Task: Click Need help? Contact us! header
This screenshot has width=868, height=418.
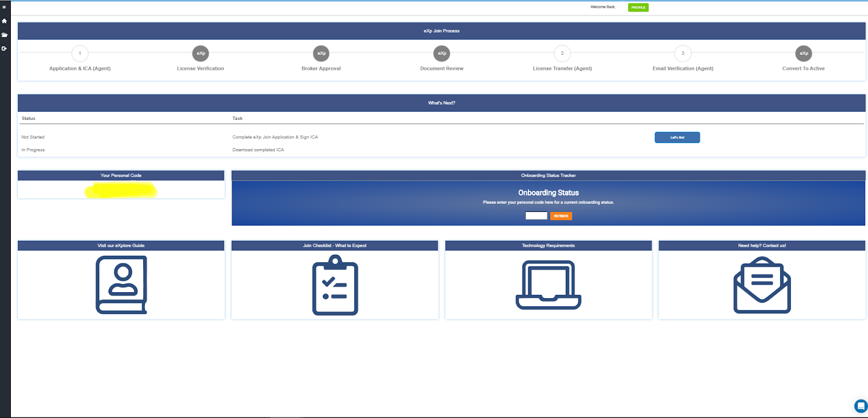Action: click(762, 246)
